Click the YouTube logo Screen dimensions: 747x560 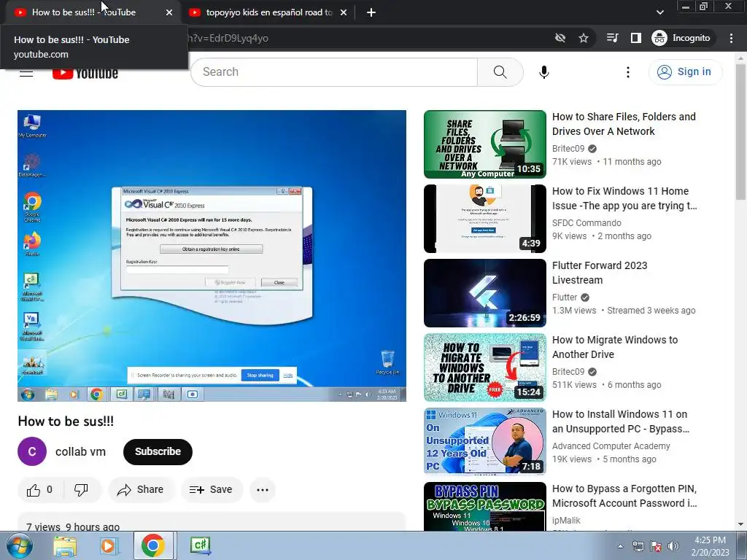85,73
